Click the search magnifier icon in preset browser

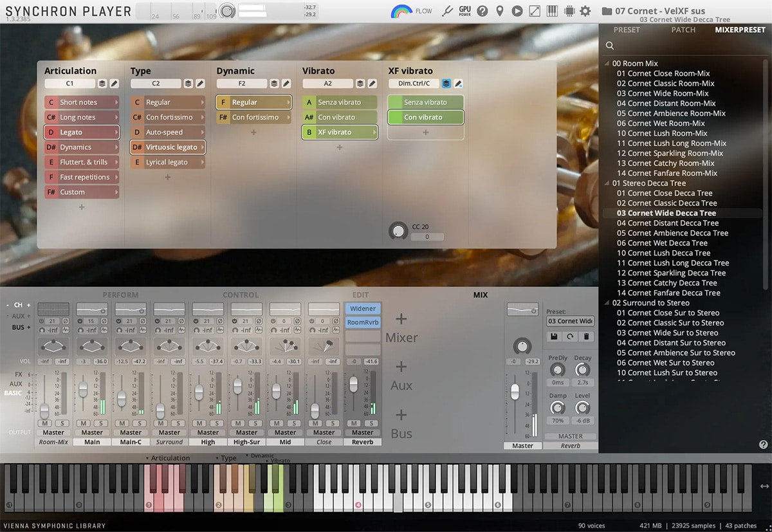click(x=609, y=46)
